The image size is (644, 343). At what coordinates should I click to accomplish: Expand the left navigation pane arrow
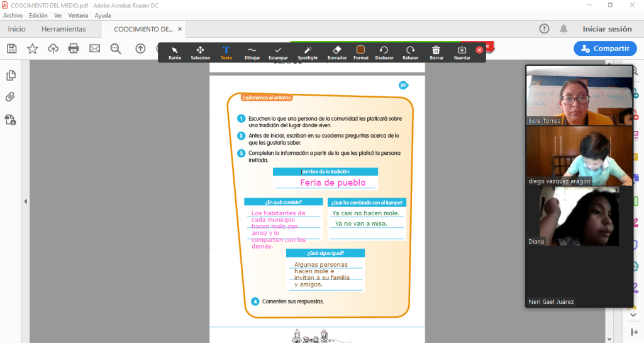26,201
